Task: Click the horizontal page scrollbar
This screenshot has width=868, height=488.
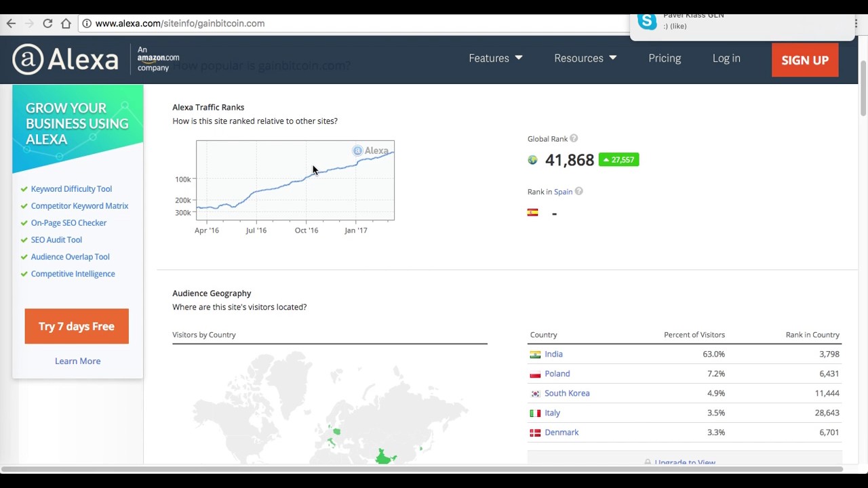Action: (x=422, y=469)
